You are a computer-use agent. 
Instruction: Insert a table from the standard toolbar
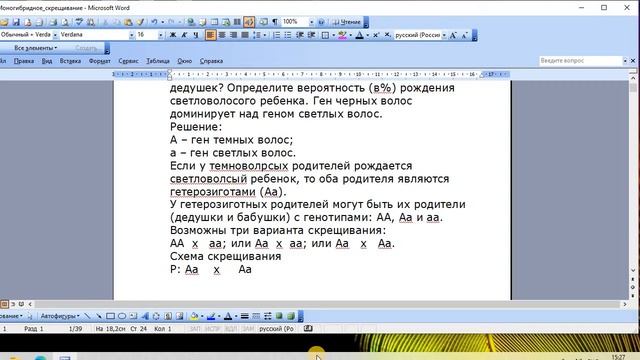pos(214,22)
